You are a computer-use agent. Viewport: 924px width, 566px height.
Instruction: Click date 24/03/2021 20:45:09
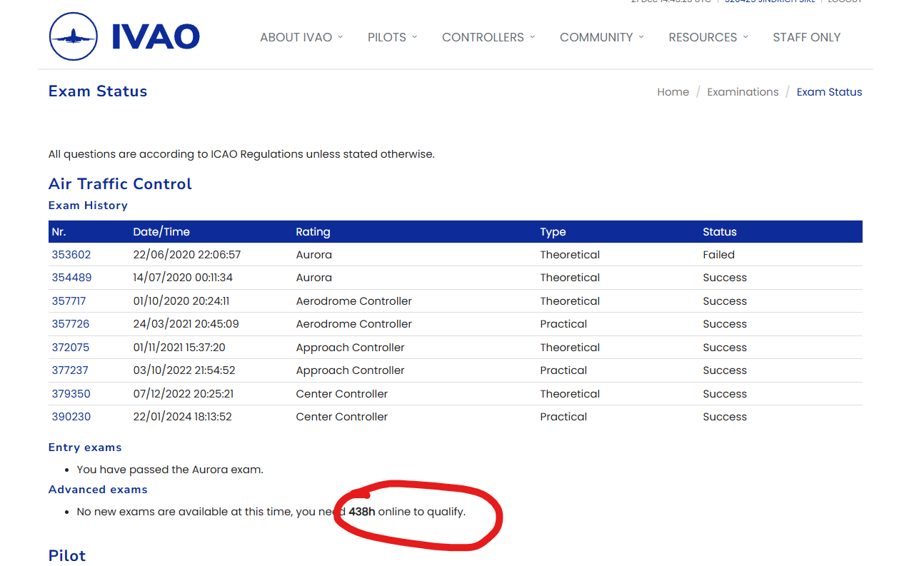click(186, 324)
